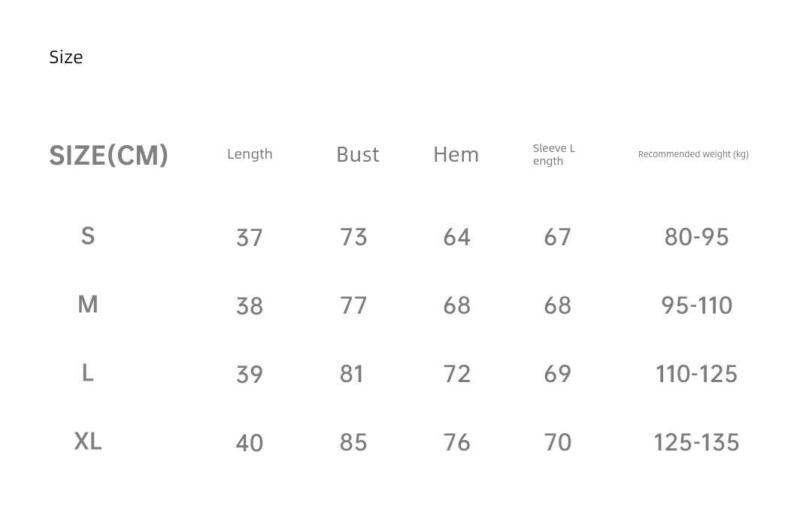Viewport: 812px width, 522px height.
Task: Click the Recommended weight (kg) header
Action: 693,154
